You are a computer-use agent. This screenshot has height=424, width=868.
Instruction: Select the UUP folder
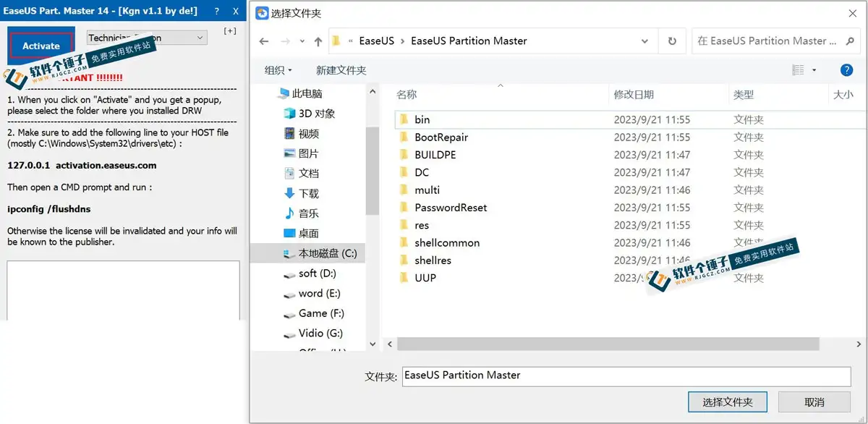pos(425,278)
